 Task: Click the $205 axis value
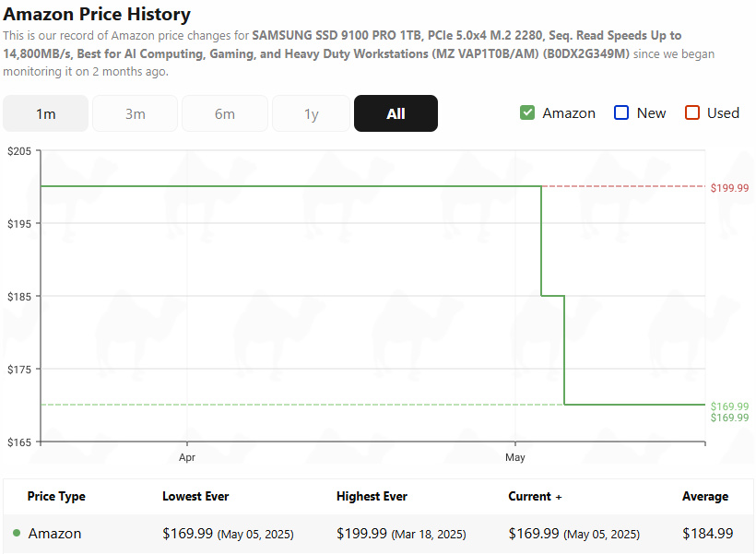pos(19,151)
